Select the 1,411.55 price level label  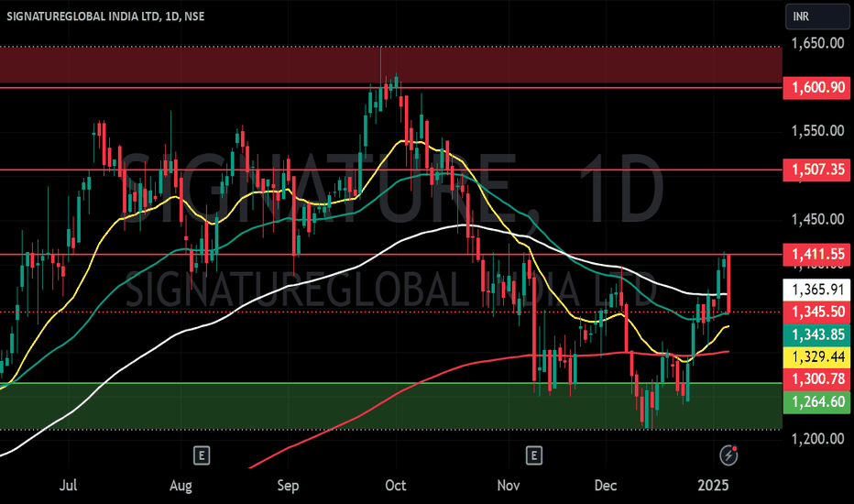816,255
